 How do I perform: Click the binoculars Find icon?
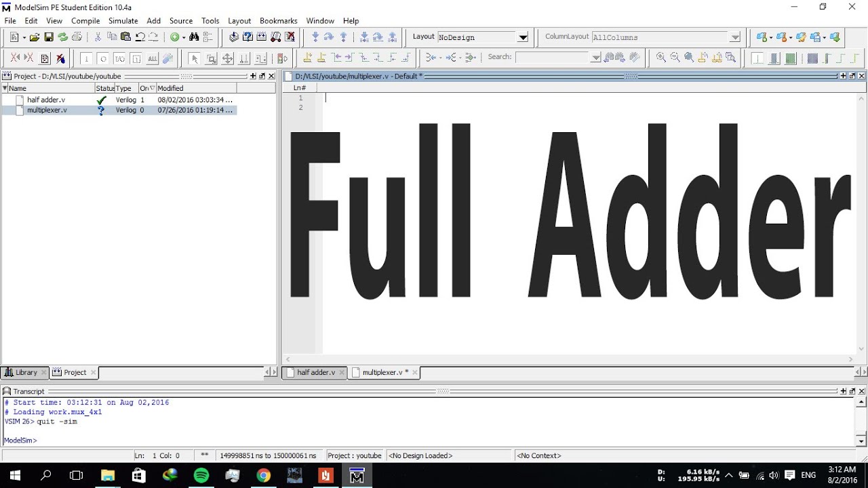[194, 37]
